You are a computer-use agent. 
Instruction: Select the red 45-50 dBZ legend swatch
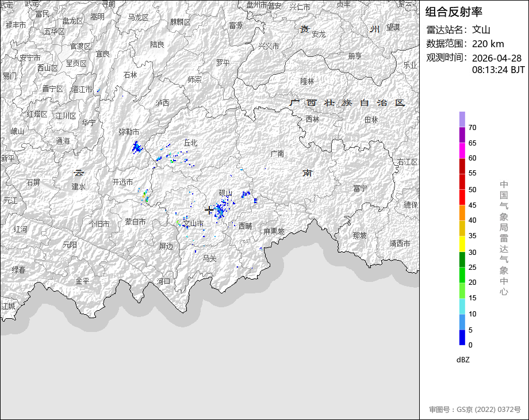tap(462, 197)
